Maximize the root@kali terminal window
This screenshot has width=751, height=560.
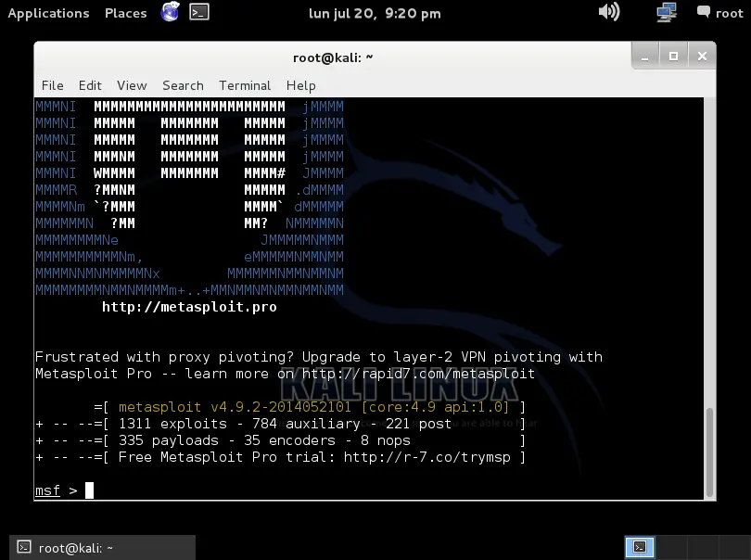point(673,57)
